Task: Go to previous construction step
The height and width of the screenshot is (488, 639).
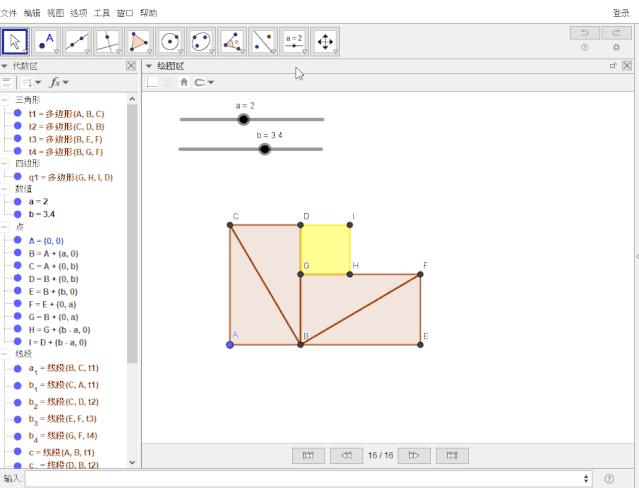Action: click(x=346, y=455)
